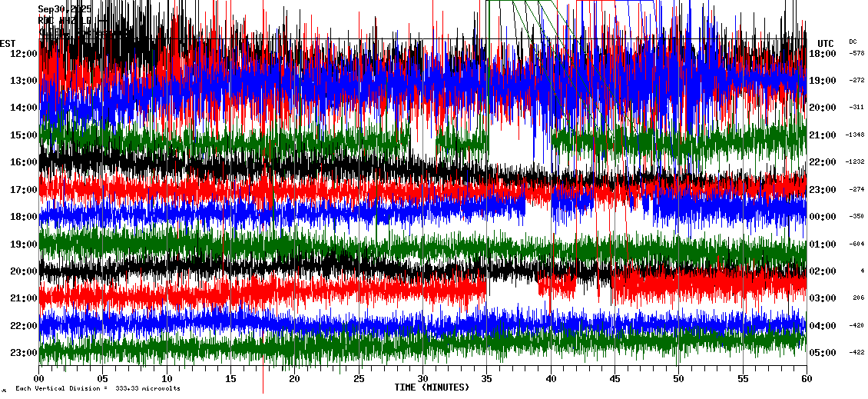Select the 30 minute tick on the time axis

[x=422, y=379]
